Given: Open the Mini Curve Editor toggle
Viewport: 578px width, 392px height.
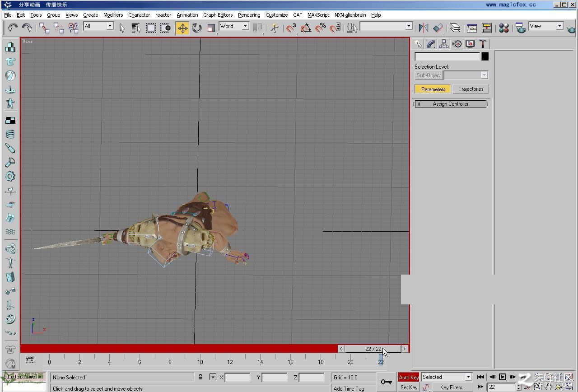Looking at the screenshot, I should click(29, 359).
